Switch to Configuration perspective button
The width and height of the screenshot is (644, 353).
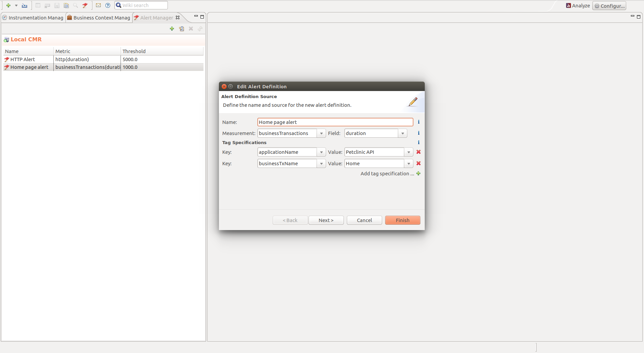(609, 6)
